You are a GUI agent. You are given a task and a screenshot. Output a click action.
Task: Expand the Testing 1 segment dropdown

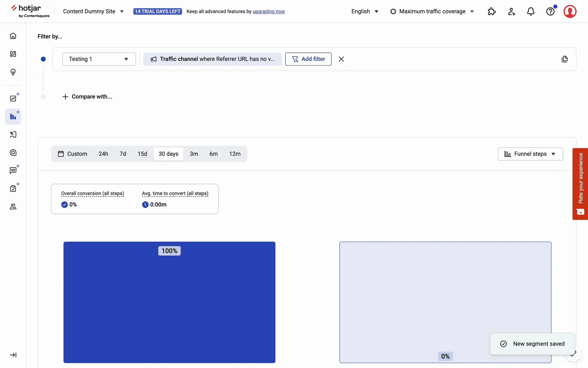coord(99,59)
